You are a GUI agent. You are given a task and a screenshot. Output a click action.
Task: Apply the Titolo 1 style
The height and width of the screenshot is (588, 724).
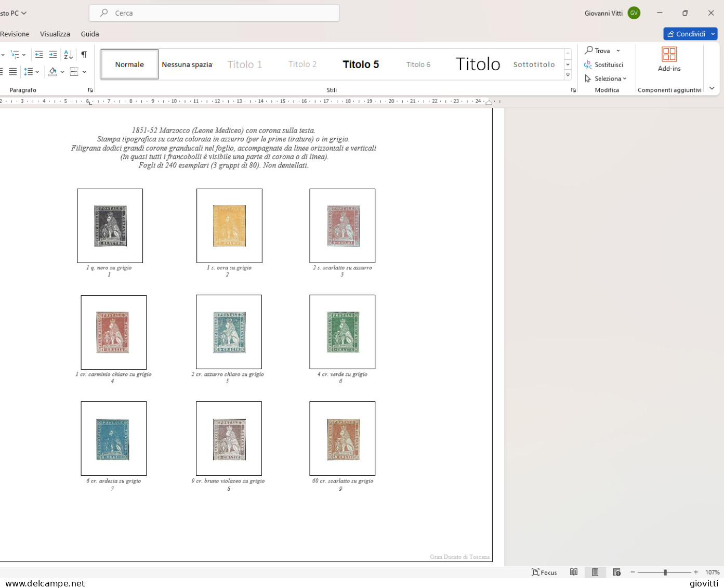[245, 64]
